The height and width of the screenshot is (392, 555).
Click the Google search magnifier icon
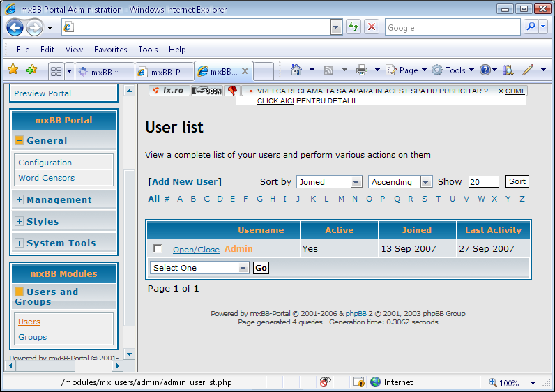click(531, 27)
